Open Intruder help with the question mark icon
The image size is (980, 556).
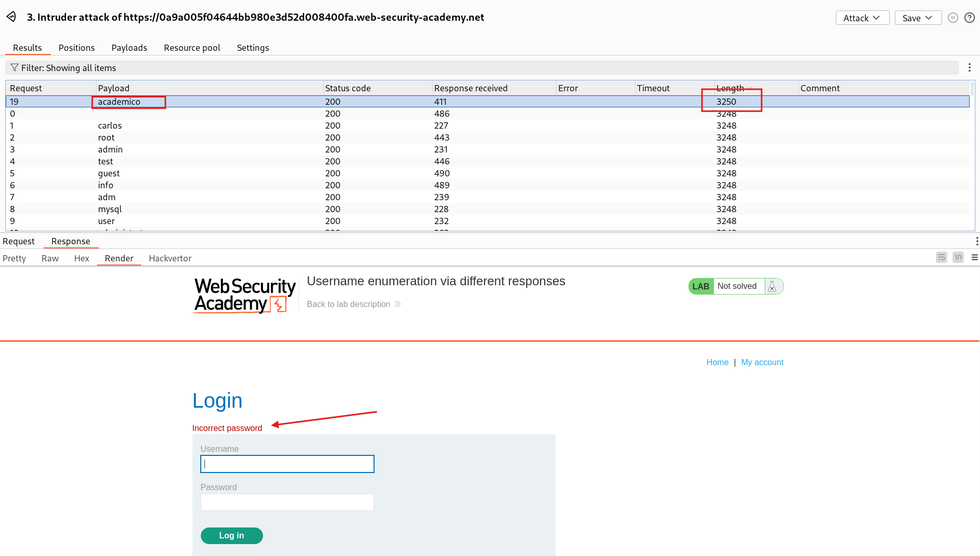click(x=970, y=17)
